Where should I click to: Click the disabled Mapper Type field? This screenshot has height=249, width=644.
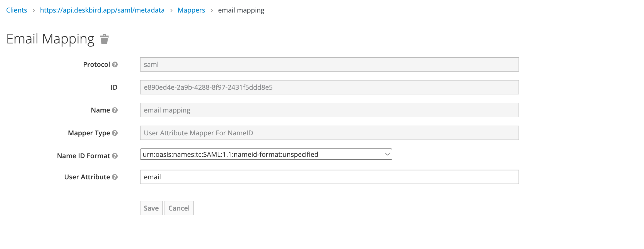[329, 133]
